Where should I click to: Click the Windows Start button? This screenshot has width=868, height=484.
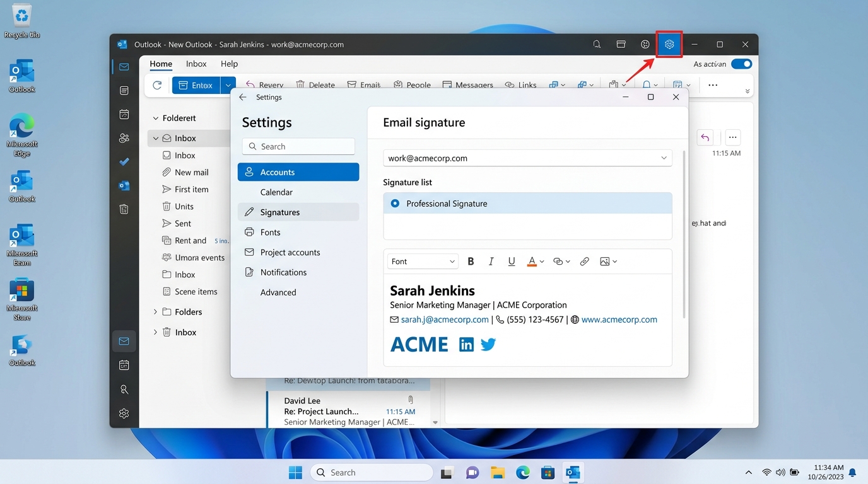point(295,472)
